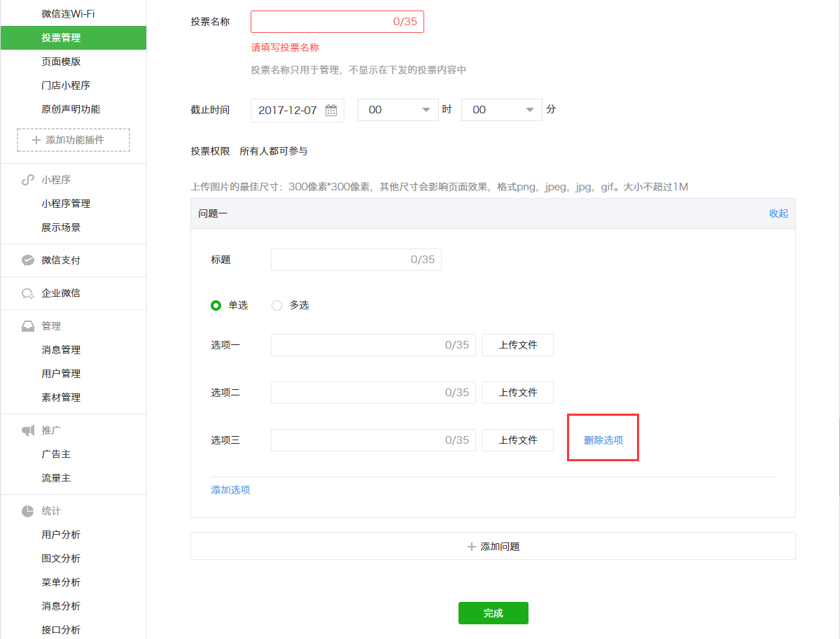Image resolution: width=840 pixels, height=639 pixels.
Task: Open 图文分析 in sidebar
Action: click(61, 559)
